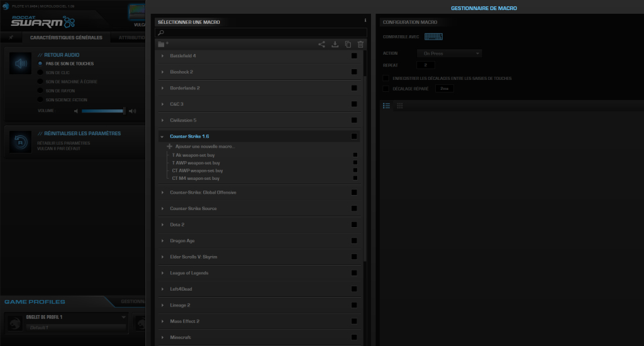
Task: Click the info icon in macro selector
Action: pos(365,20)
